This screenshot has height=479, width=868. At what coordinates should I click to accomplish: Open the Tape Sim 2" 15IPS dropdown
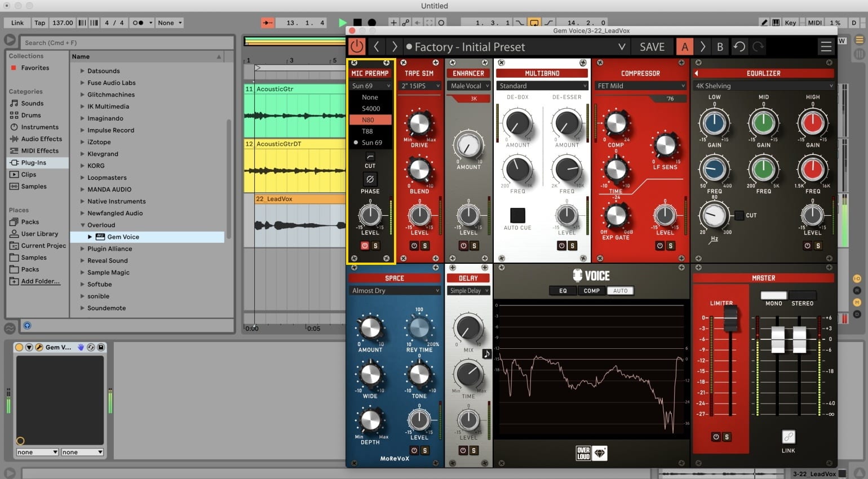420,86
